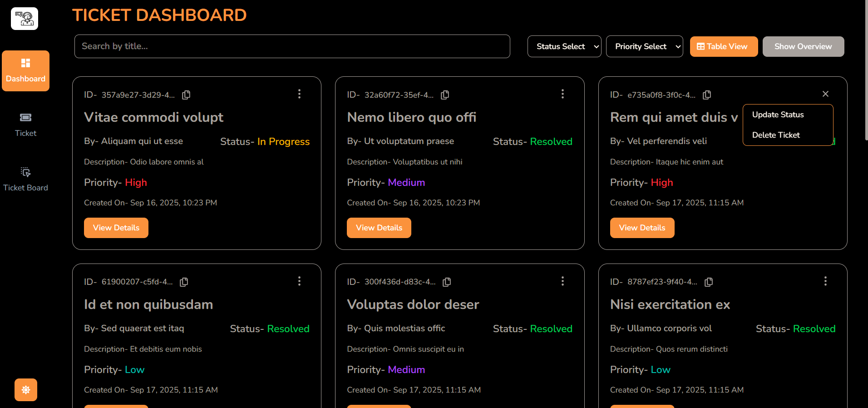Viewport: 868px width, 408px height.
Task: Open options menu for Vitae commodi volupt ticket
Action: click(299, 94)
